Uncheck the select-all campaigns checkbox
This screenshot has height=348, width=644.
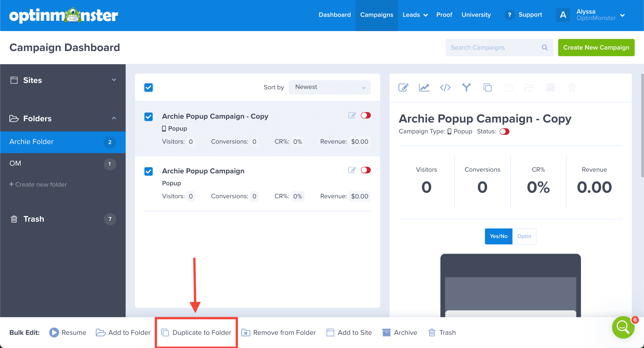148,87
